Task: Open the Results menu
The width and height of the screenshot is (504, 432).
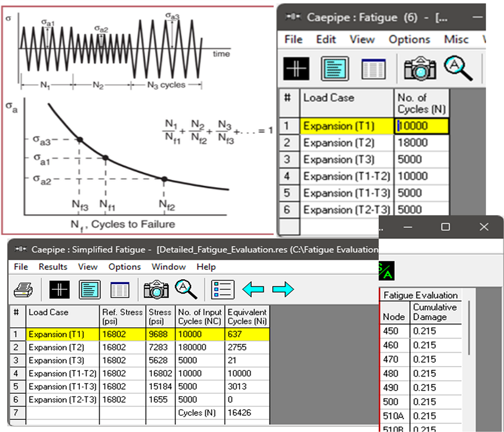Action: pyautogui.click(x=53, y=267)
